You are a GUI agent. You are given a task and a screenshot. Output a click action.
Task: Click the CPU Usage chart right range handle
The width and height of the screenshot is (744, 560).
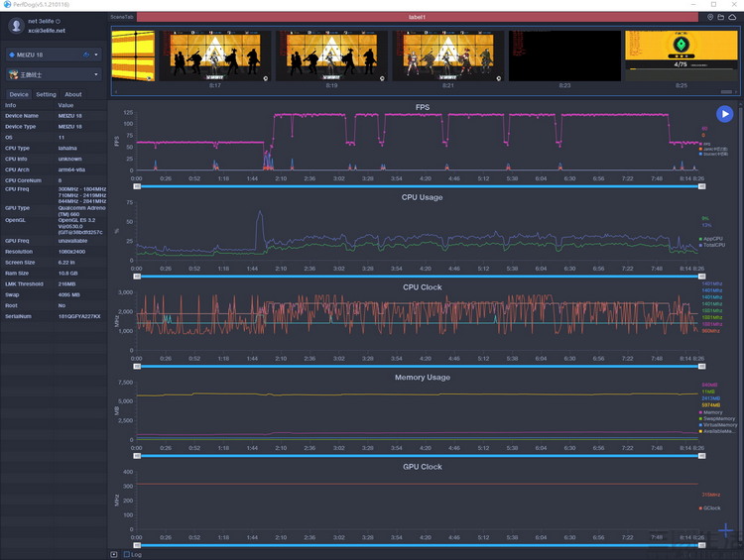(x=701, y=277)
